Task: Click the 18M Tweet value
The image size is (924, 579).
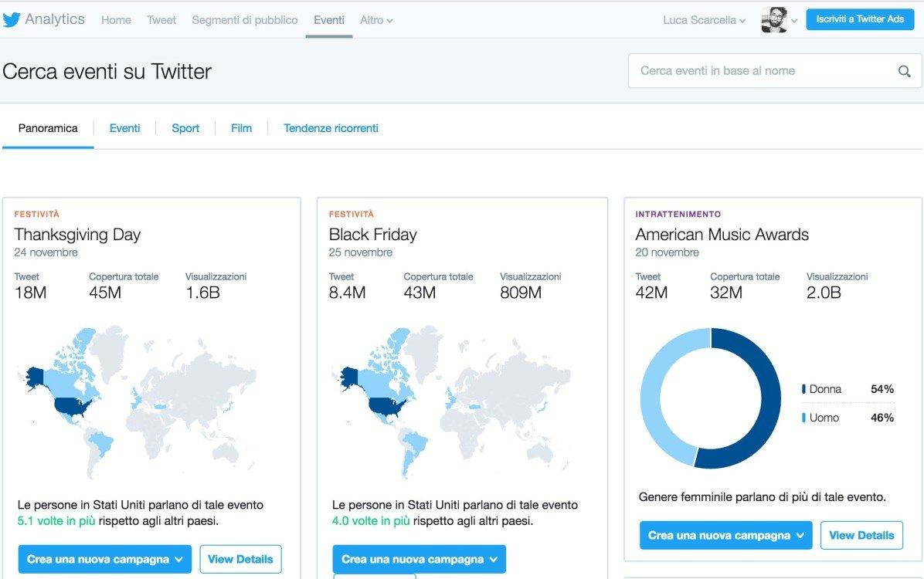Action: [x=30, y=293]
